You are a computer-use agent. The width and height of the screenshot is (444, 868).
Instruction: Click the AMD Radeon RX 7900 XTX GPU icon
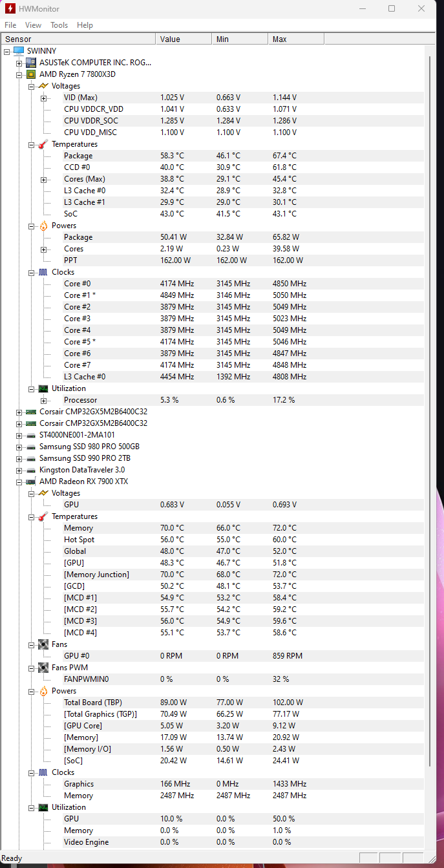(31, 482)
